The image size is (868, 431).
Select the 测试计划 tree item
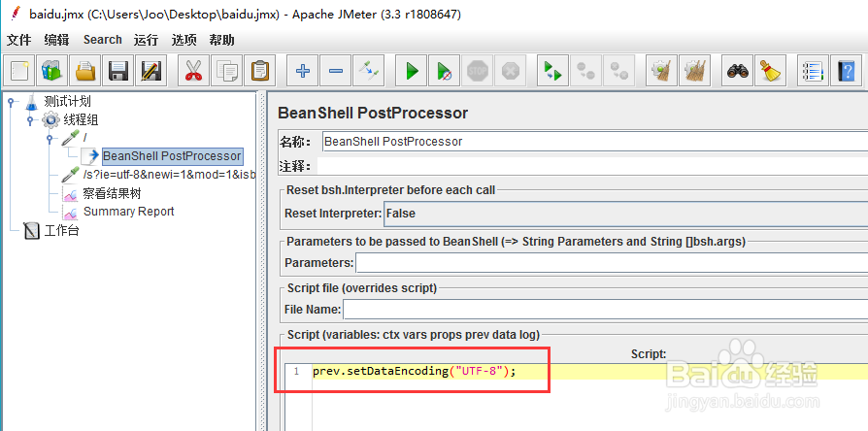tap(67, 101)
